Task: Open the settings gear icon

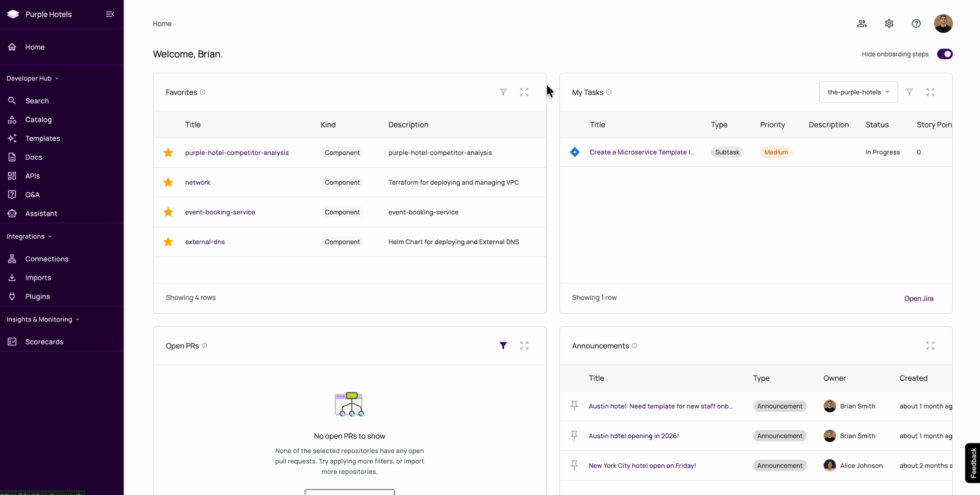Action: pyautogui.click(x=889, y=23)
